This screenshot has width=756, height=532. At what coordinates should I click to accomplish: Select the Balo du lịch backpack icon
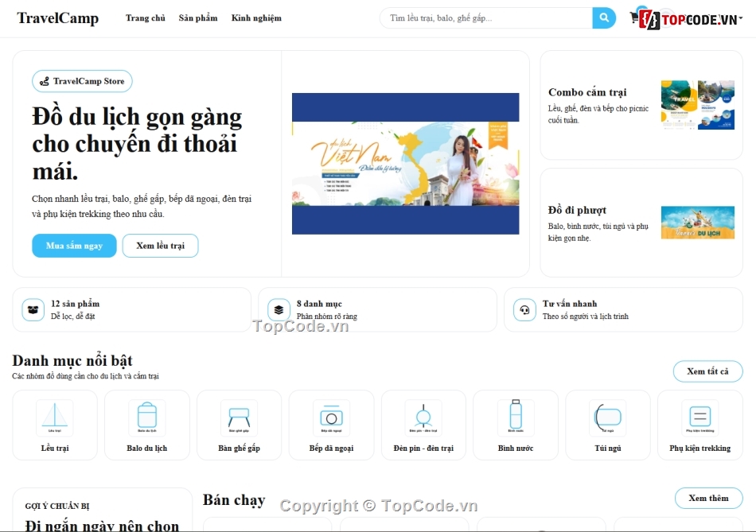point(147,417)
